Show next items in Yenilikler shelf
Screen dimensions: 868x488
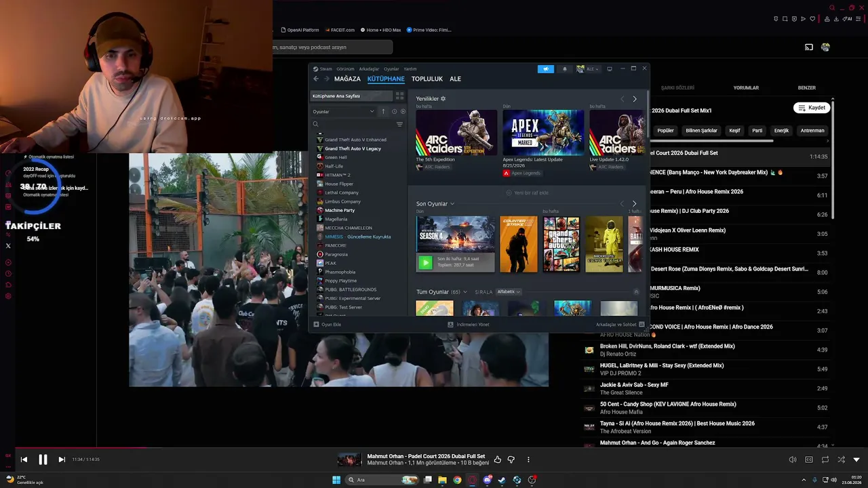tap(635, 99)
